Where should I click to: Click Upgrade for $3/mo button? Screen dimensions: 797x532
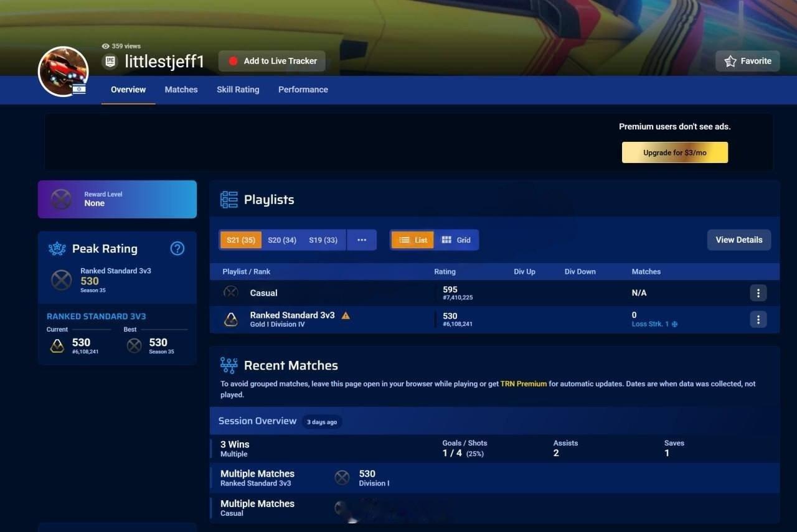pos(675,152)
